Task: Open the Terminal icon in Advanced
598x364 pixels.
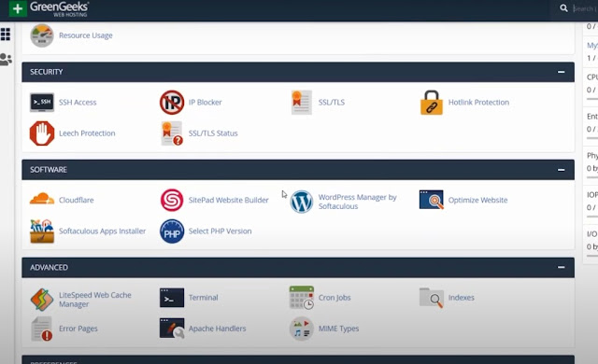Action: pos(172,298)
